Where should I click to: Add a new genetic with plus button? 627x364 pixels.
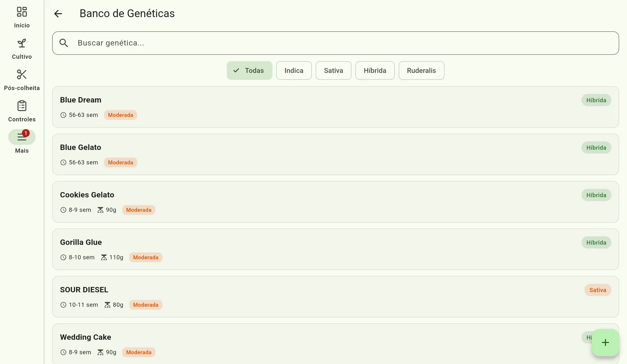[x=605, y=342]
